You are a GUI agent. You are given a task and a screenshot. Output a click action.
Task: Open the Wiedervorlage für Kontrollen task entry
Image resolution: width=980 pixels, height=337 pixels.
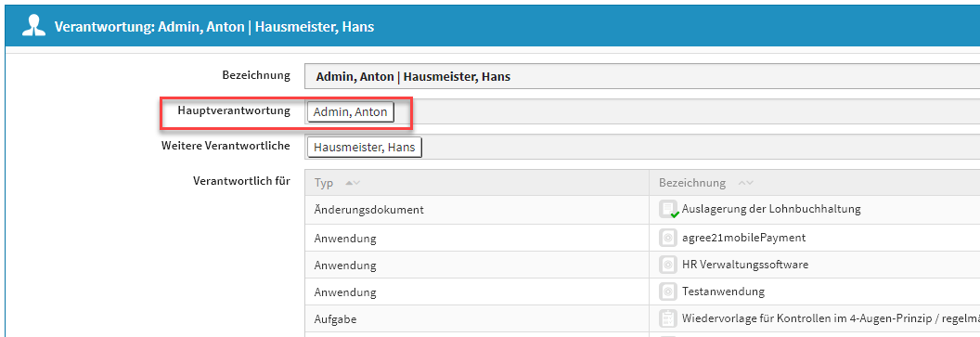tap(831, 318)
